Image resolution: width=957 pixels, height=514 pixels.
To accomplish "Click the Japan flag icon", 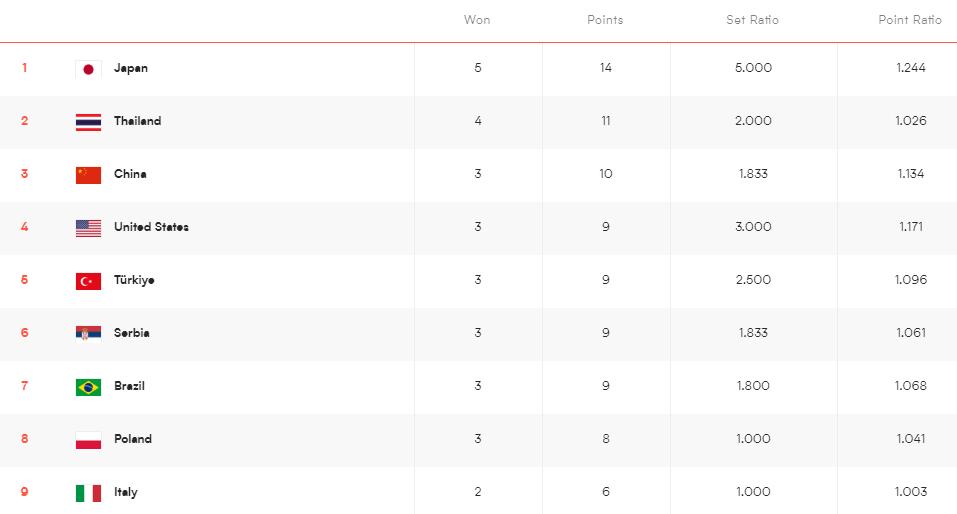I will point(88,69).
